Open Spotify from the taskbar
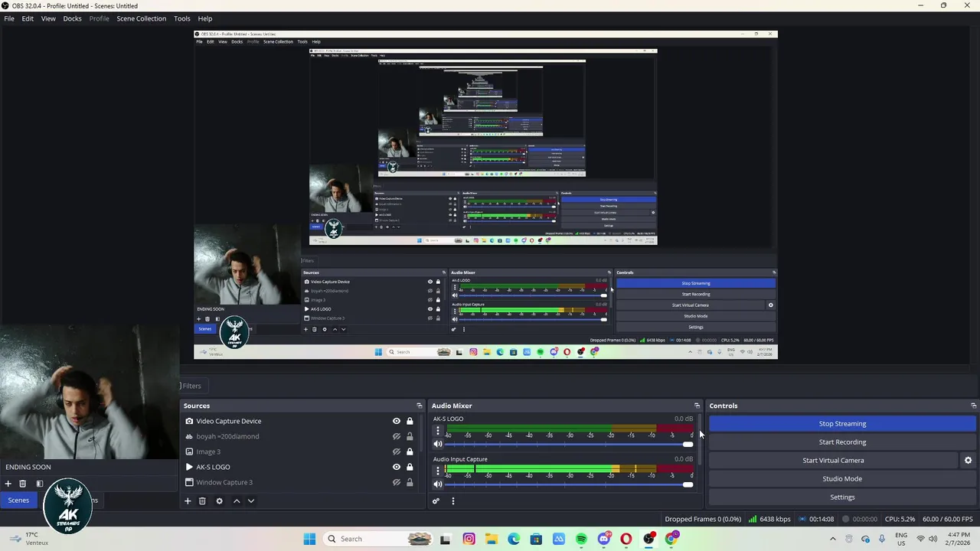The width and height of the screenshot is (980, 551). (581, 539)
